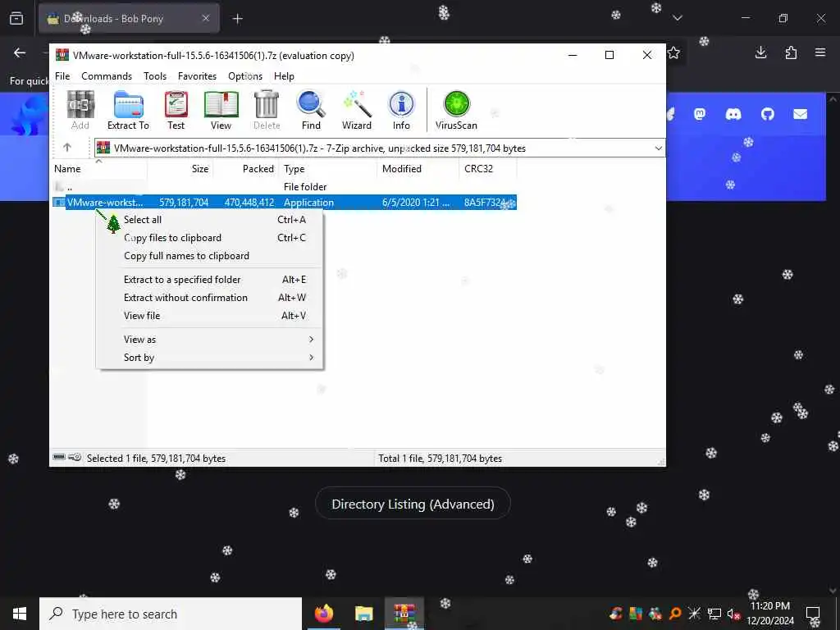Click the disk icon in WinRAR status bar
This screenshot has width=840, height=630.
(59, 458)
